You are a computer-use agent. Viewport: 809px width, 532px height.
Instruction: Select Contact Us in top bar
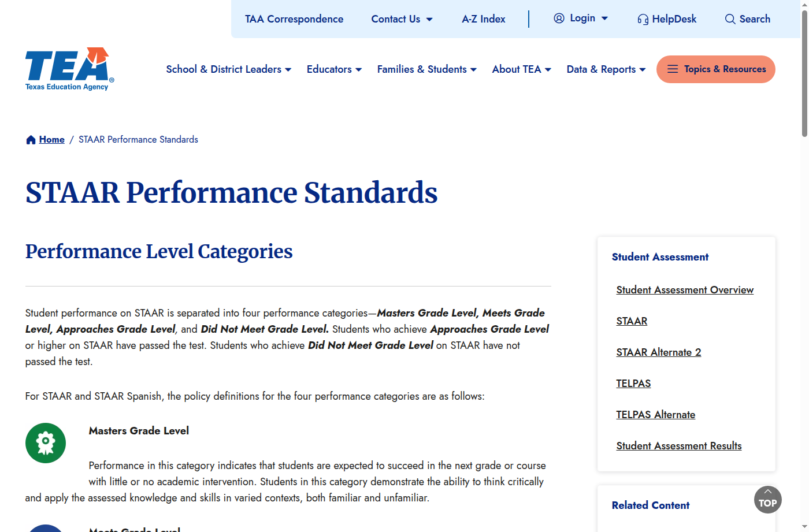click(396, 19)
